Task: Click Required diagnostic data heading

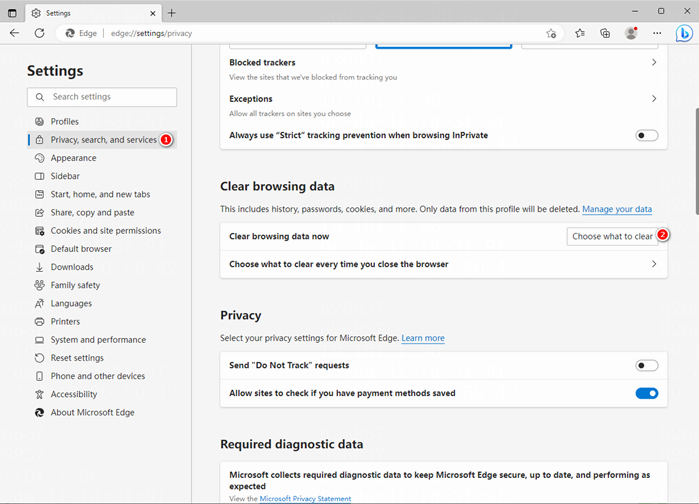Action: [x=292, y=444]
